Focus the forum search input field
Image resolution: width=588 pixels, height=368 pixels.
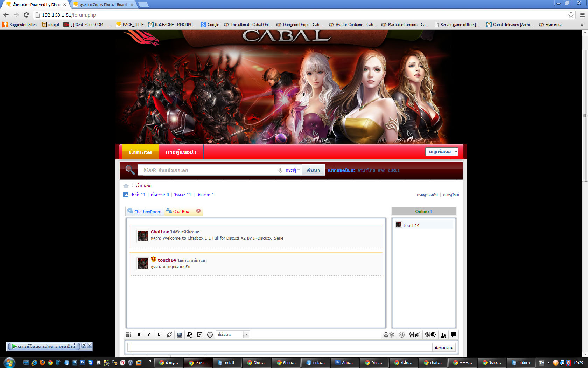[x=210, y=170]
